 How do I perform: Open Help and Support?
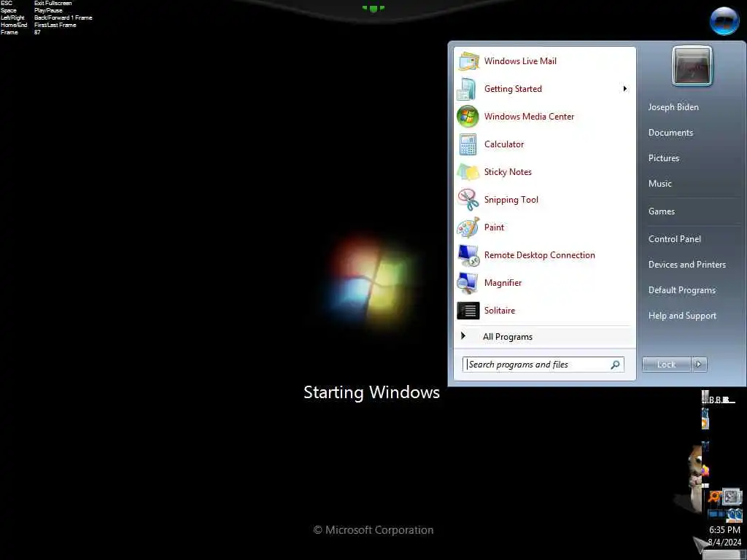[x=682, y=316]
